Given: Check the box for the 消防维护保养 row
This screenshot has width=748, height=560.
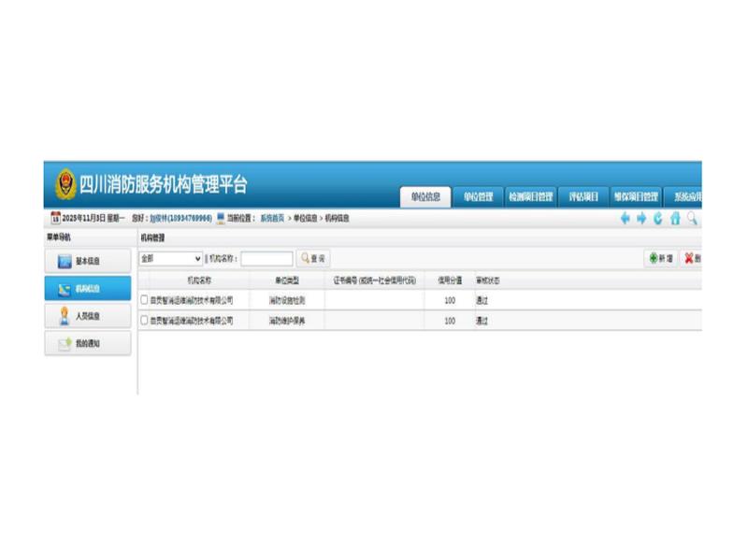Looking at the screenshot, I should (144, 320).
